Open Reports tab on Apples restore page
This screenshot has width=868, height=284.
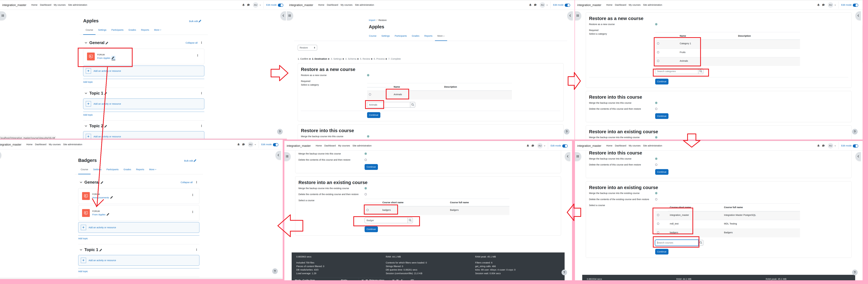tap(428, 36)
